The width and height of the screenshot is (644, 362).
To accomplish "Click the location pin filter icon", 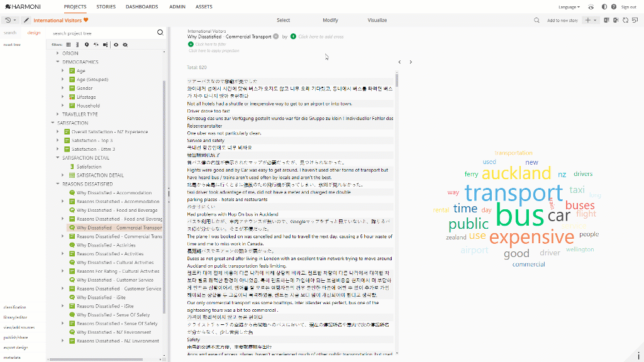I will (87, 45).
